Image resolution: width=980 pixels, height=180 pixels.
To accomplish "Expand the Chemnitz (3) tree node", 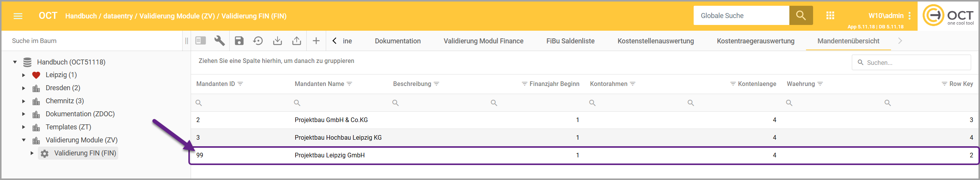I will pyautogui.click(x=23, y=101).
